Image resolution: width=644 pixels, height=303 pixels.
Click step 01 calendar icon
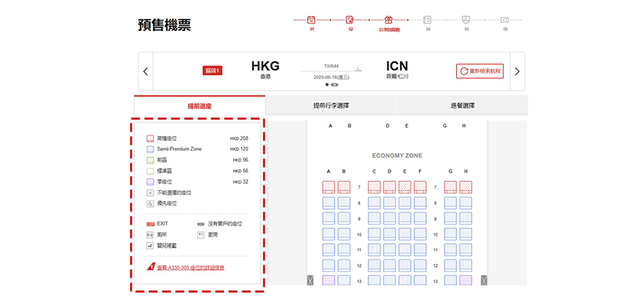[x=312, y=20]
